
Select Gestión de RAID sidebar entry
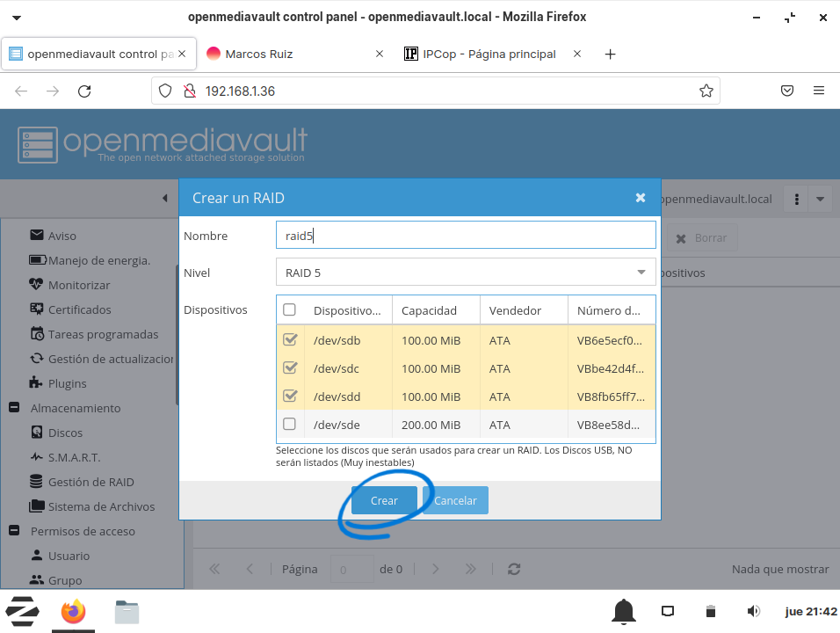click(x=91, y=482)
